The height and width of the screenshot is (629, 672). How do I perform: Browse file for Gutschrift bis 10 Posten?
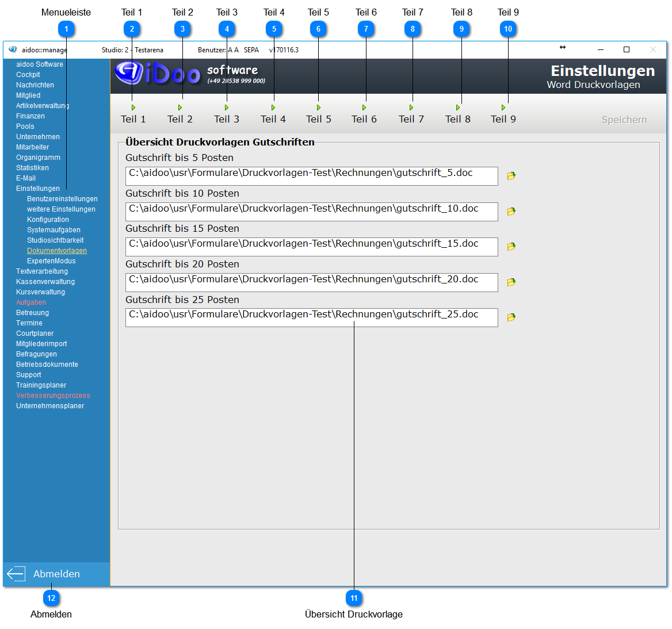pyautogui.click(x=511, y=212)
